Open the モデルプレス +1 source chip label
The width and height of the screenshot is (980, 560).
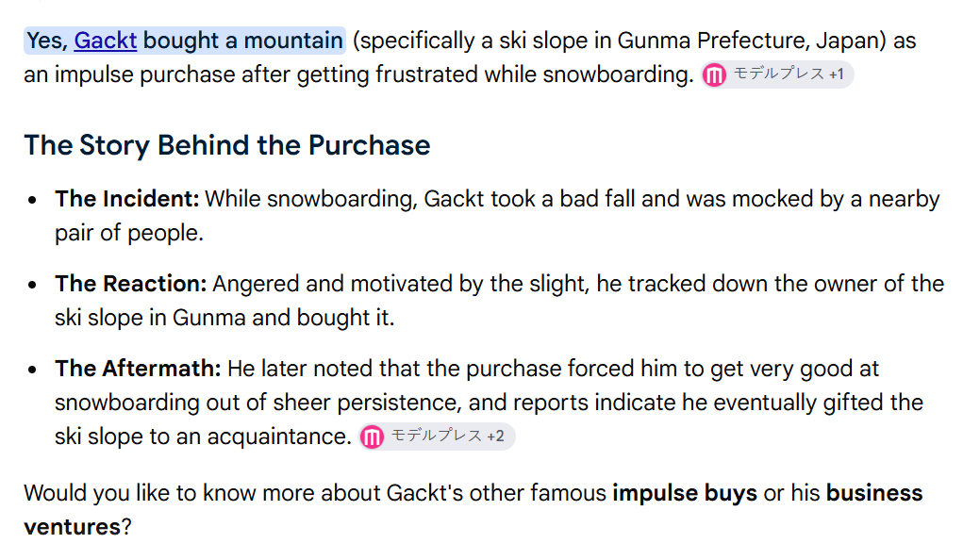779,74
